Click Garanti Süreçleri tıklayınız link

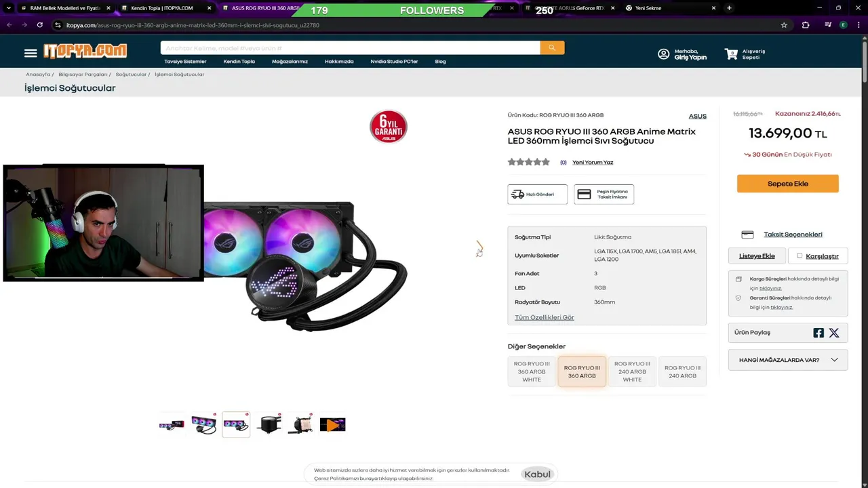(781, 307)
